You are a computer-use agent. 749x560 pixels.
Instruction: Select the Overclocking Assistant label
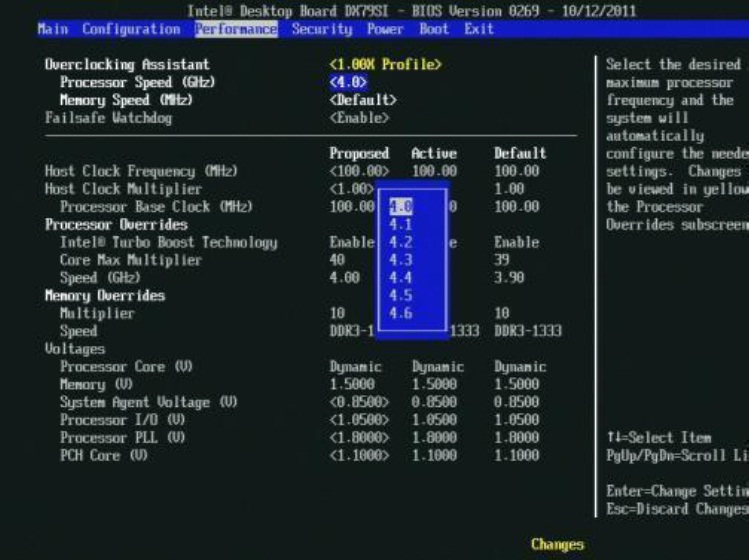(x=127, y=65)
